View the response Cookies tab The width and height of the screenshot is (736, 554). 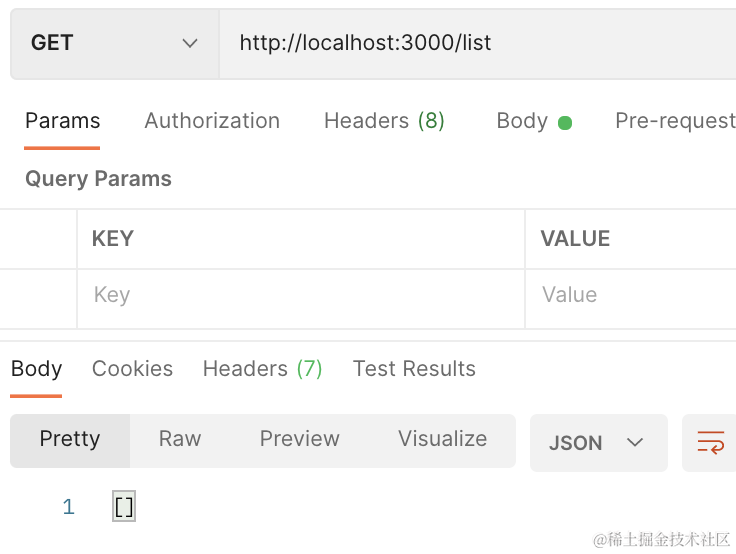pos(132,369)
